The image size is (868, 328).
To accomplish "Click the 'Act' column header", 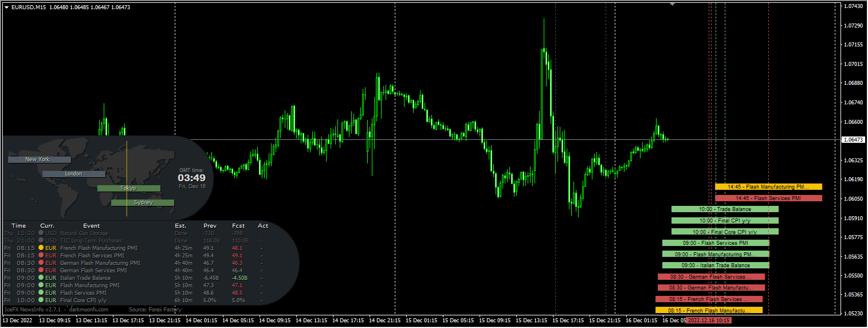I will (263, 226).
